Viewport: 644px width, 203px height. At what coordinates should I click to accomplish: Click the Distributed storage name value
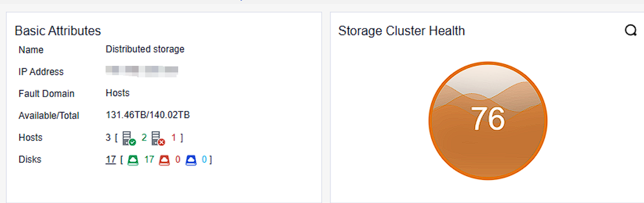pyautogui.click(x=145, y=49)
